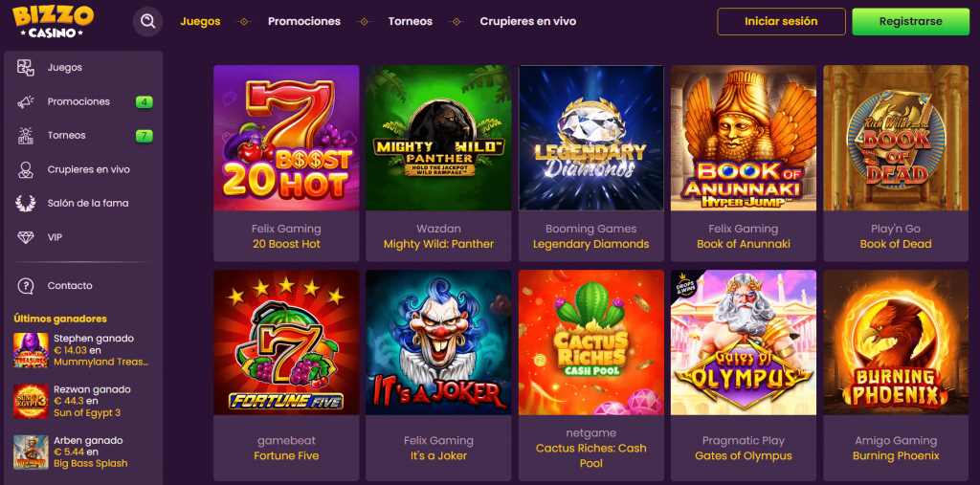The width and height of the screenshot is (980, 485).
Task: Go to Crupieres en vivo top tab
Action: 528,21
